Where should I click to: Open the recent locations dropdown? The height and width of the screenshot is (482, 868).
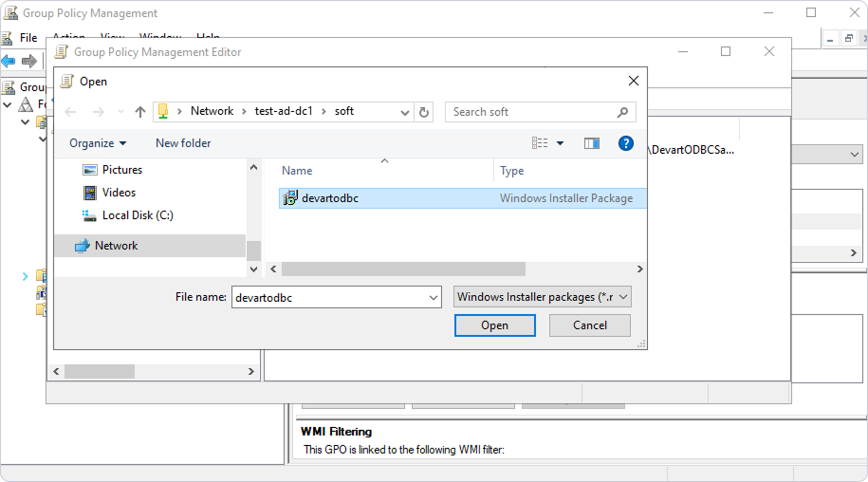pos(120,112)
